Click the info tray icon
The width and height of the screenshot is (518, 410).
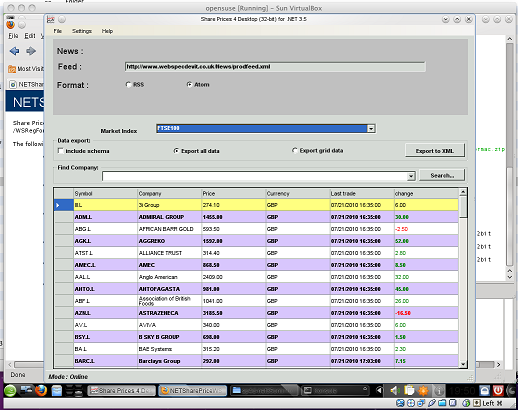pos(439,390)
